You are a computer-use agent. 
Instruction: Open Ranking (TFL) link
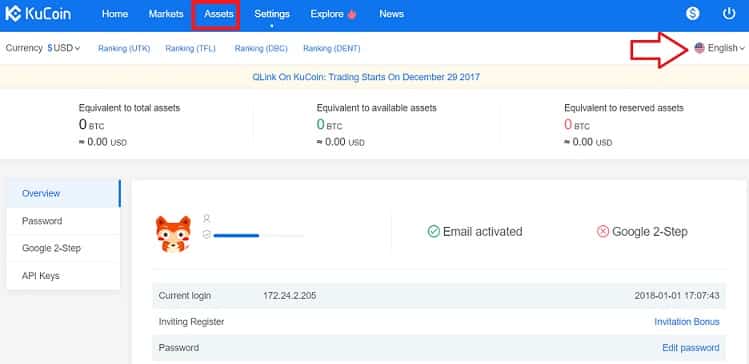[x=191, y=48]
